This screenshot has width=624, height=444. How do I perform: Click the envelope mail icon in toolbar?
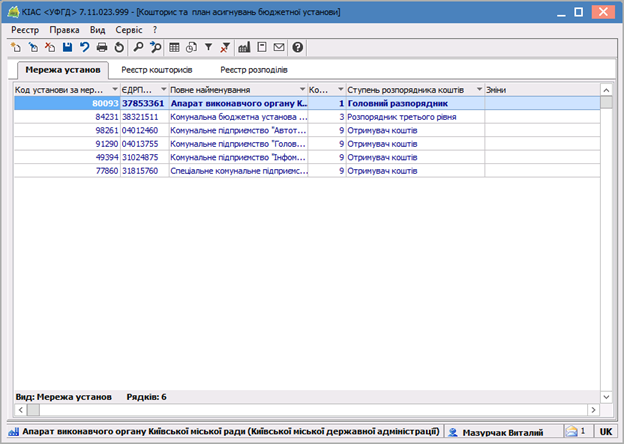[x=278, y=47]
